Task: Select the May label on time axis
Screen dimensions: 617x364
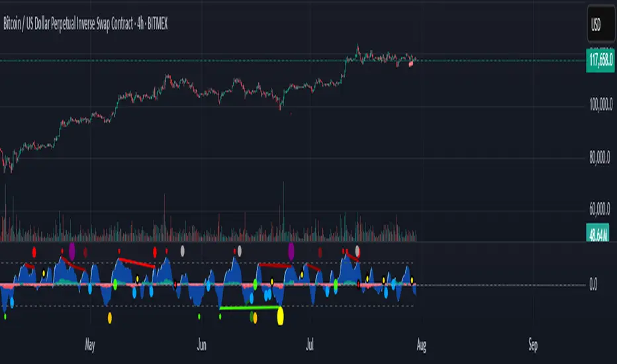Action: click(x=90, y=345)
